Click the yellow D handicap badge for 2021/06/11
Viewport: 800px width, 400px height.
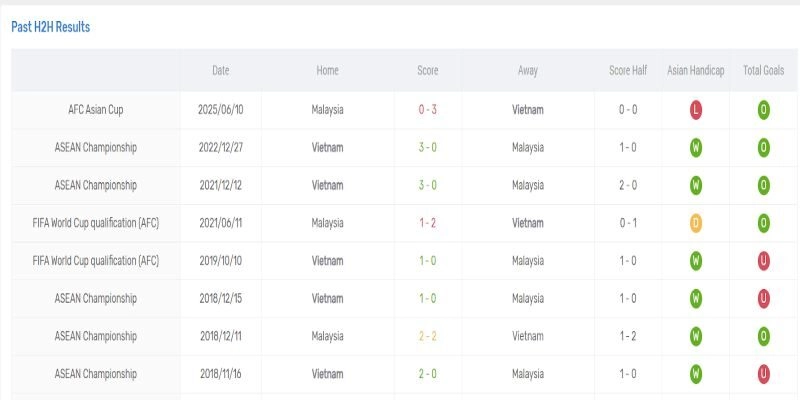(x=696, y=223)
